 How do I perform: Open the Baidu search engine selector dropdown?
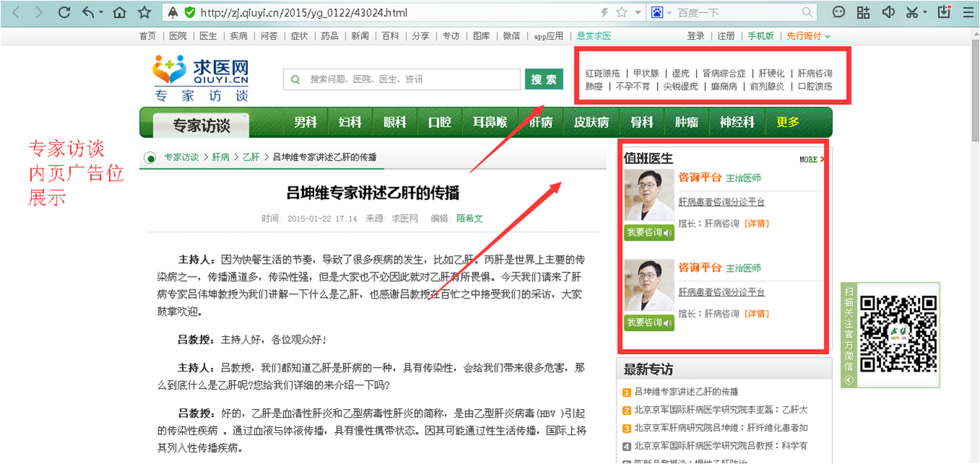tap(669, 13)
